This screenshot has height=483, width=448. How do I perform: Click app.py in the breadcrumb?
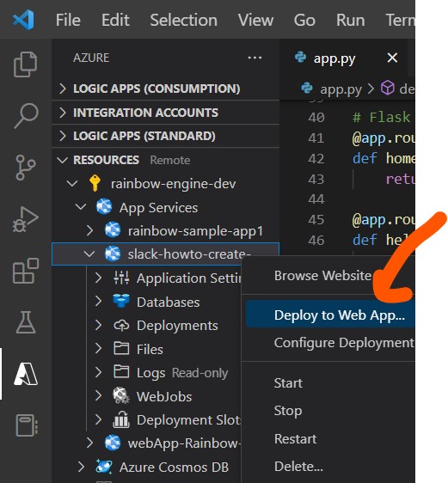[x=341, y=89]
